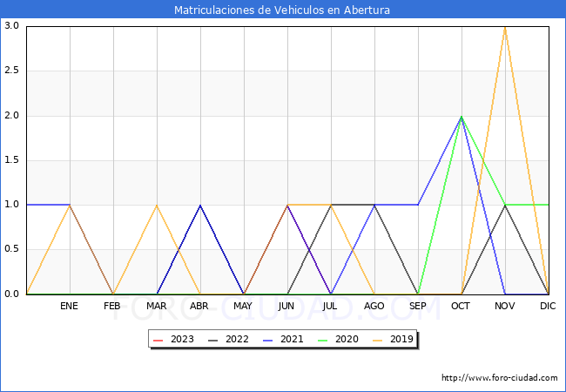Screen dimensions: 566x392
Task: Click the orange 2019 peak at MAR
Action: pos(157,205)
